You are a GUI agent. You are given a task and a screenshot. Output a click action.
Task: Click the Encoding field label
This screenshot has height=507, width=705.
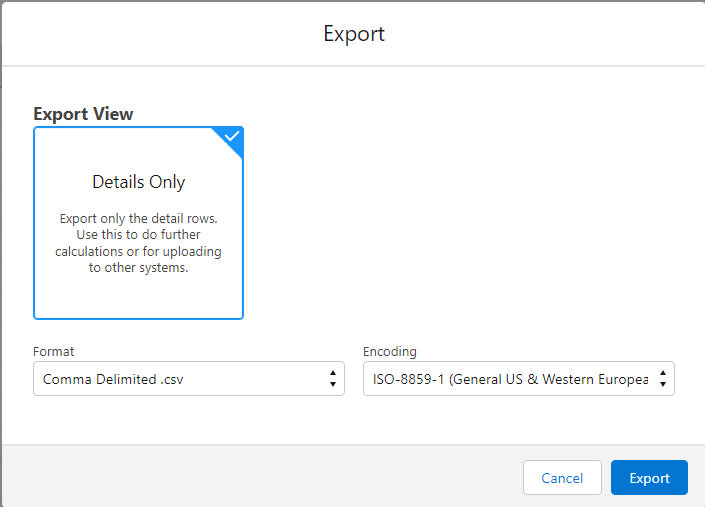point(390,351)
